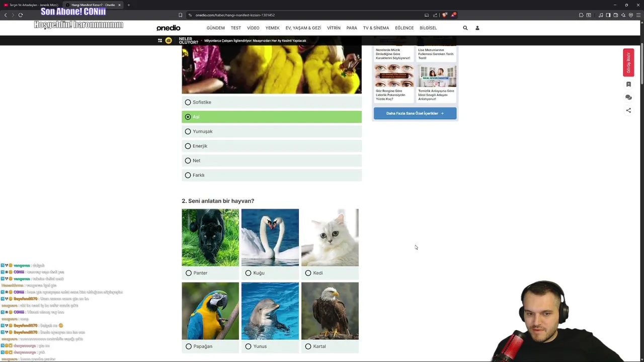
Task: Open the Leo AI sparkle icon
Action: (x=623, y=15)
